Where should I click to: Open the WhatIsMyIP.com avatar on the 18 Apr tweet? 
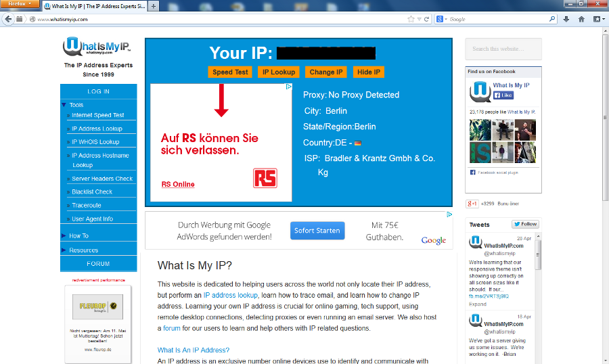pos(476,321)
